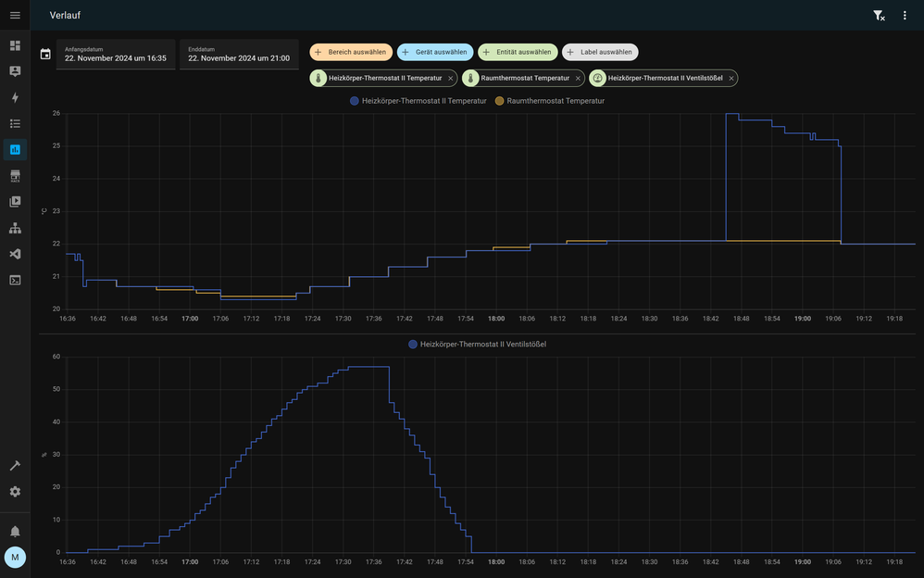Show notifications via the bell icon
Viewport: 924px width, 578px height.
tap(15, 532)
